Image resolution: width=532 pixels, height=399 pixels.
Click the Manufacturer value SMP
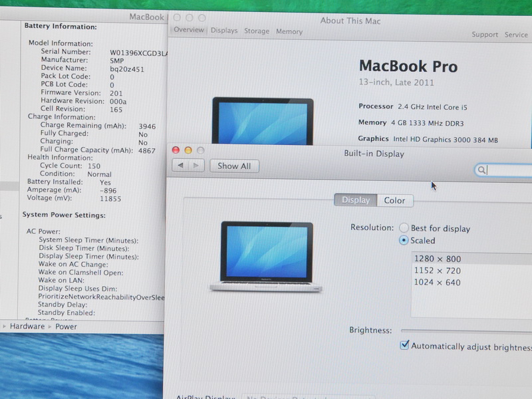(x=117, y=61)
